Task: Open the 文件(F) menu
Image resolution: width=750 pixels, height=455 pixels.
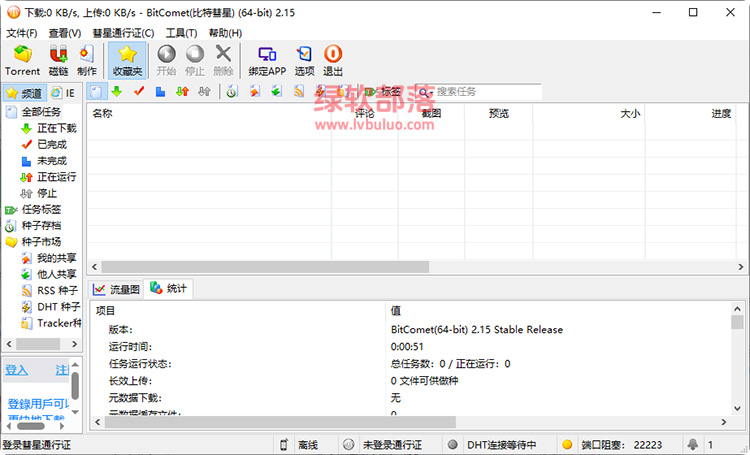Action: (x=22, y=33)
